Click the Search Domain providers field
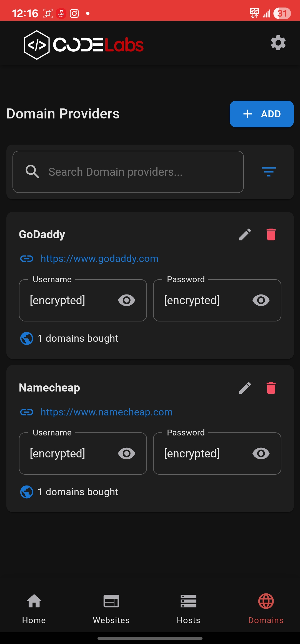Viewport: 300px width, 644px height. [x=128, y=172]
